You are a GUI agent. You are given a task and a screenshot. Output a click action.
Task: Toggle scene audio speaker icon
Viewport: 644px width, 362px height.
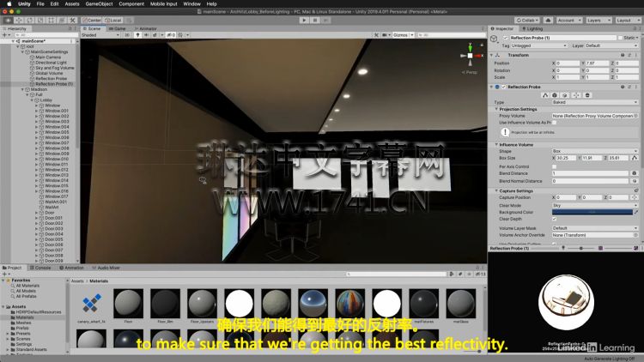(x=146, y=35)
